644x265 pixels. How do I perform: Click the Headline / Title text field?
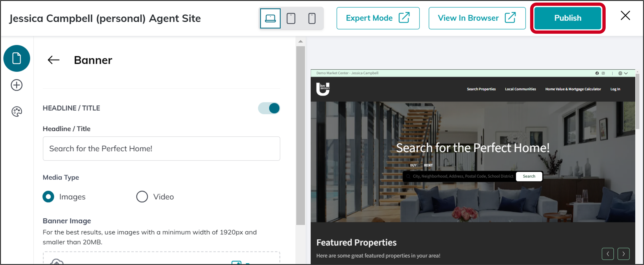point(161,148)
